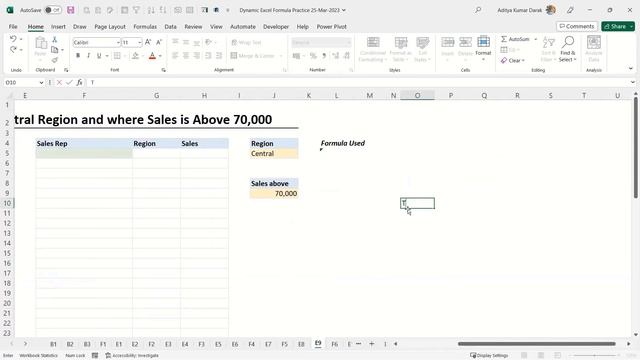This screenshot has height=360, width=640.
Task: Open the Borders button
Action: (x=117, y=56)
